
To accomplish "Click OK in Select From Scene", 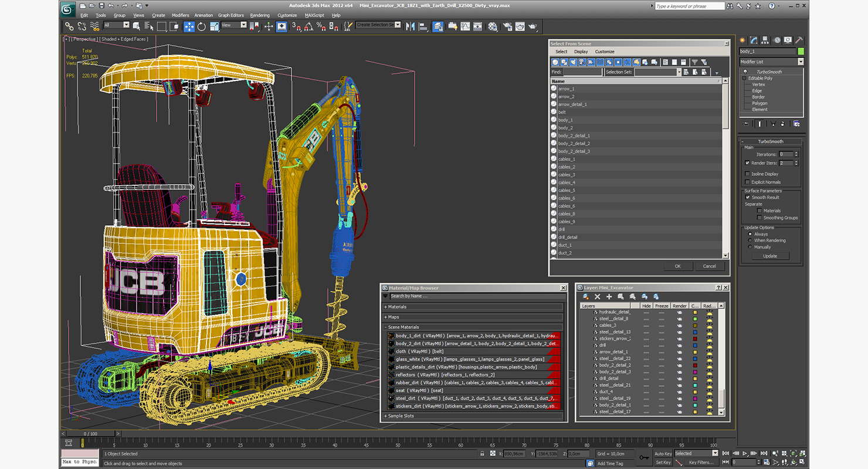I will [677, 266].
